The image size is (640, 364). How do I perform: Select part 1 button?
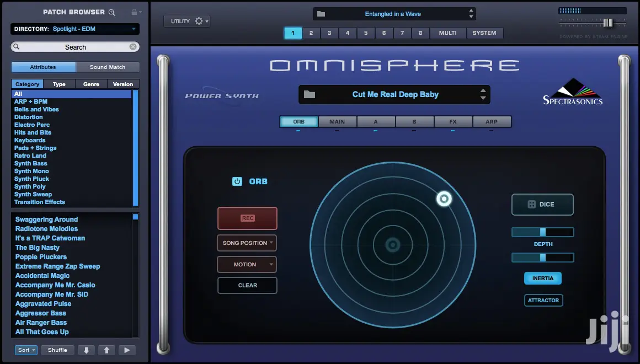tap(292, 33)
